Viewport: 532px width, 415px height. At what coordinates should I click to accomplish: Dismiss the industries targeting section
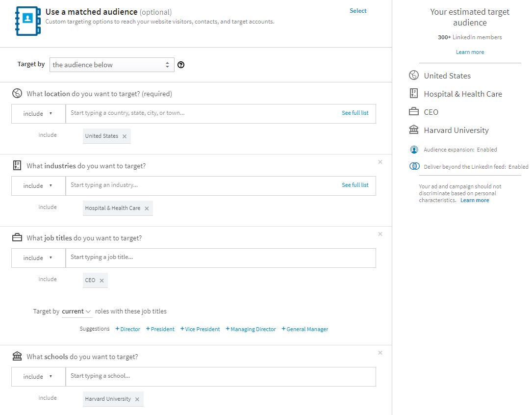tap(380, 161)
